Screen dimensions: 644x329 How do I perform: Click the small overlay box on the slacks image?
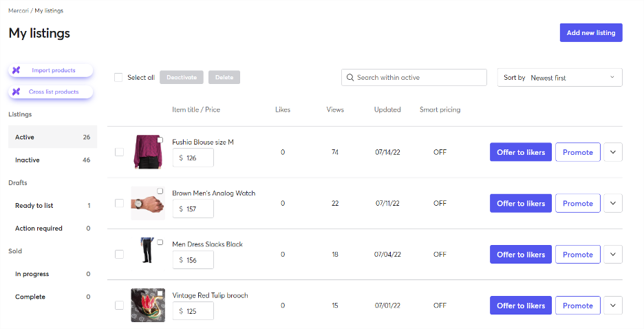click(x=160, y=242)
